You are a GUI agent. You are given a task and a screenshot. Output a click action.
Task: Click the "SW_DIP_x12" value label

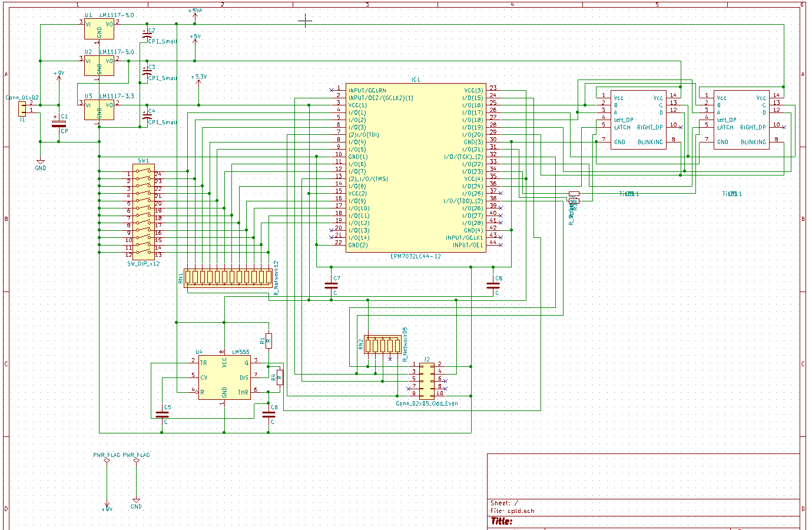pos(144,264)
